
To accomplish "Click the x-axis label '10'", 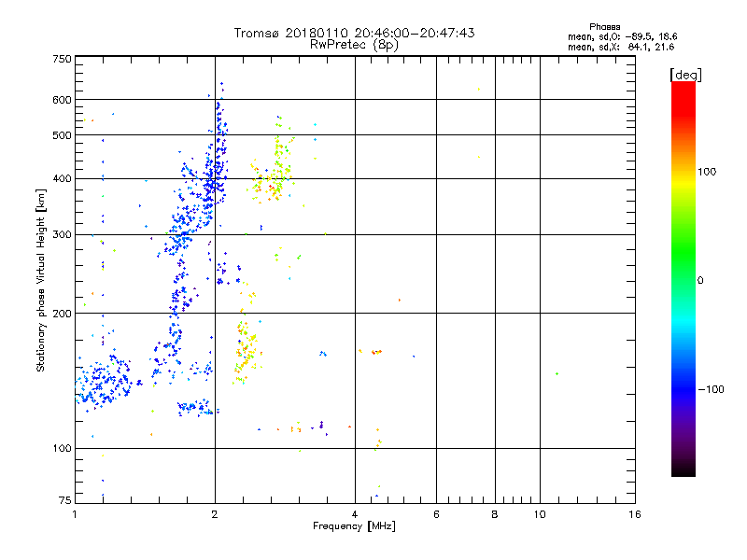I will click(540, 514).
